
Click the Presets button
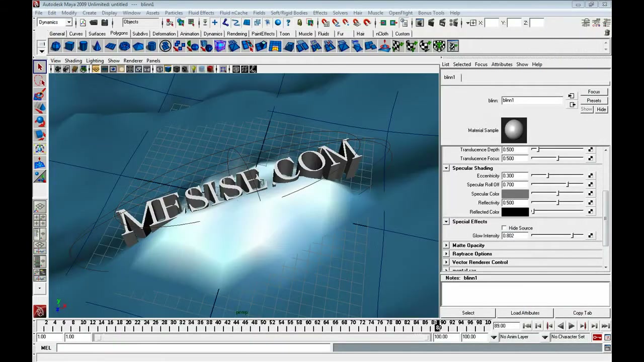(x=594, y=101)
